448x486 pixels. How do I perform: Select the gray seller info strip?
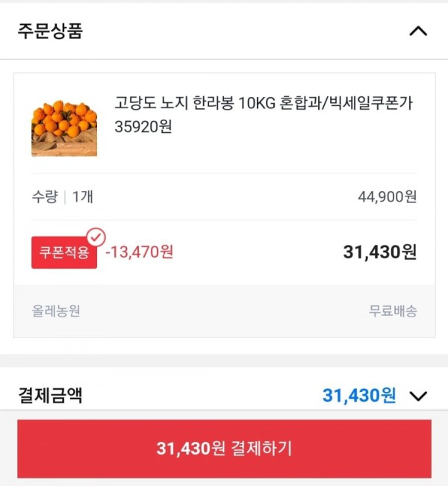coord(225,311)
